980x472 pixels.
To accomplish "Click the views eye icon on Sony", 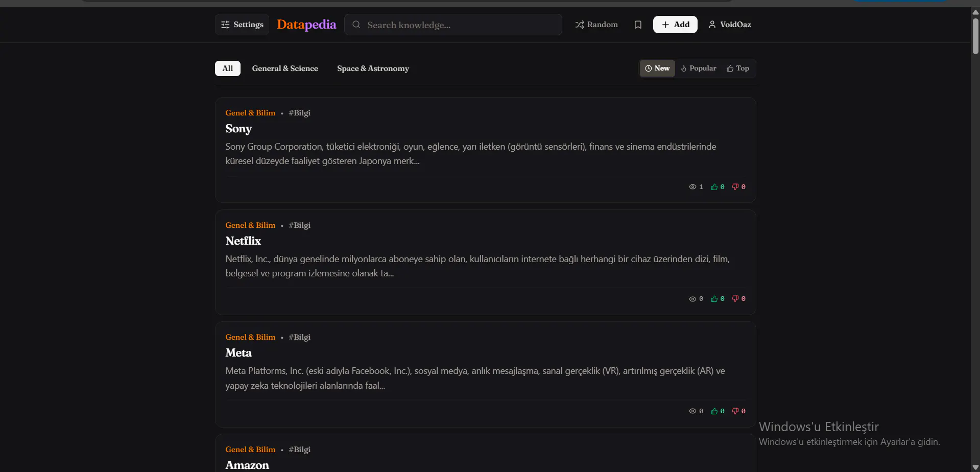I will 692,187.
